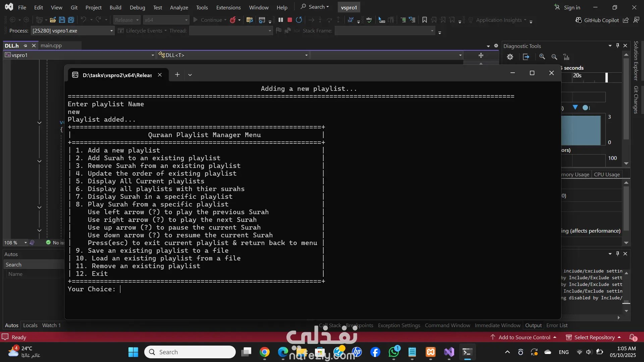Toggle pin on DLL.h tab

pyautogui.click(x=25, y=46)
